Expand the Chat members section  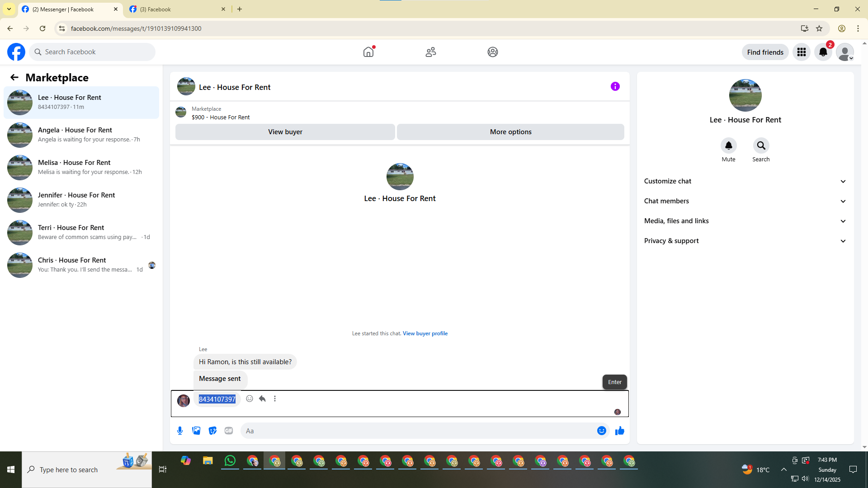tap(745, 201)
